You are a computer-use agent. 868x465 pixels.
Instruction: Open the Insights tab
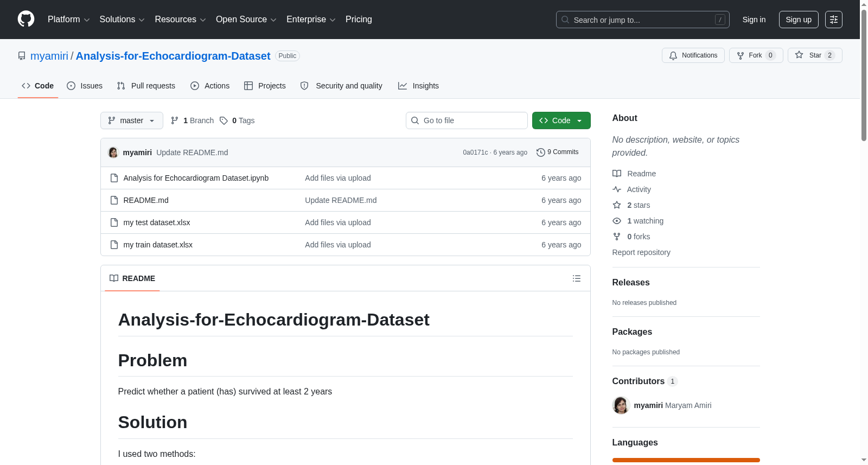[418, 86]
